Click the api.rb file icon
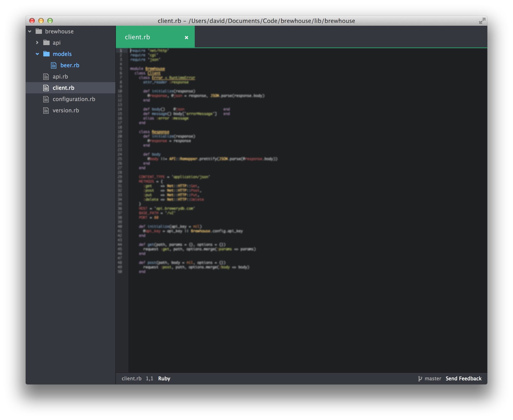The image size is (513, 420). click(46, 77)
